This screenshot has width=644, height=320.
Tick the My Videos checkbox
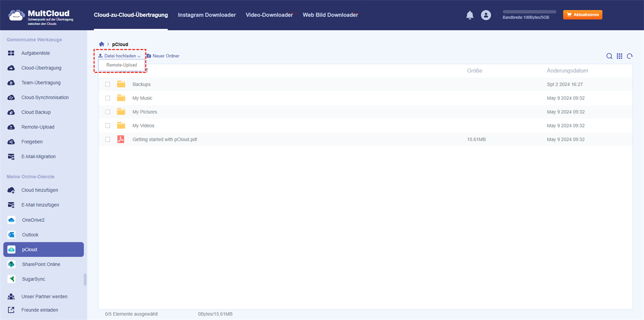click(x=107, y=126)
